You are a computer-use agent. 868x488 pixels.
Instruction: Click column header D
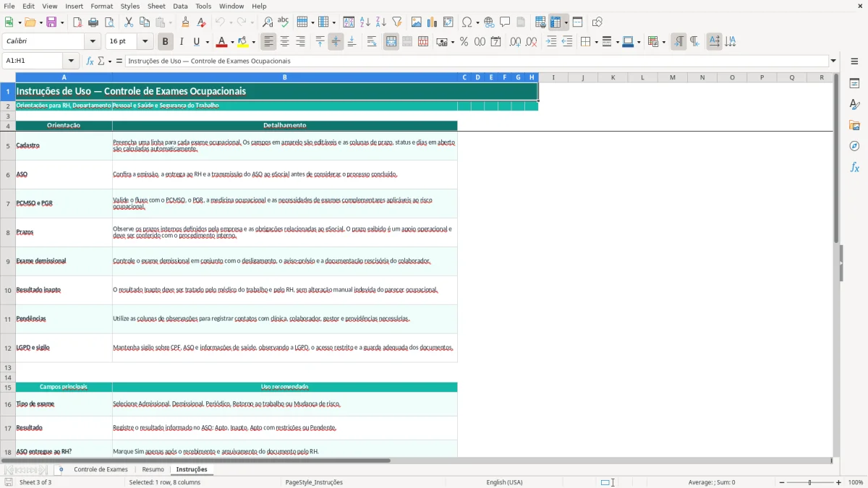478,77
